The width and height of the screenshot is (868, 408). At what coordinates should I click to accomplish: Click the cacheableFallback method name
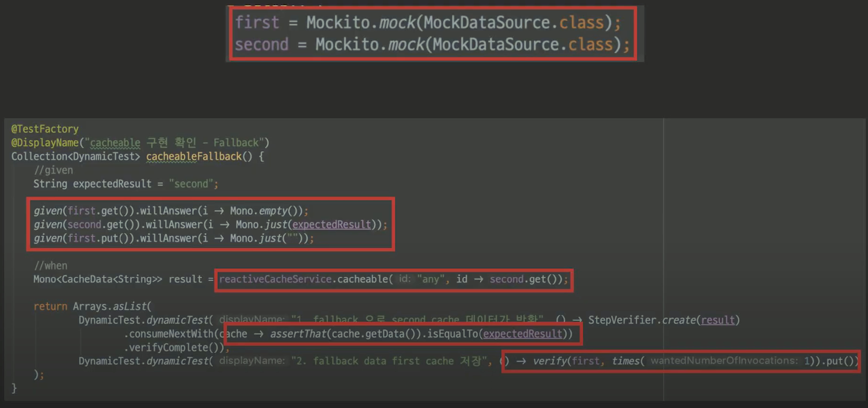point(194,157)
